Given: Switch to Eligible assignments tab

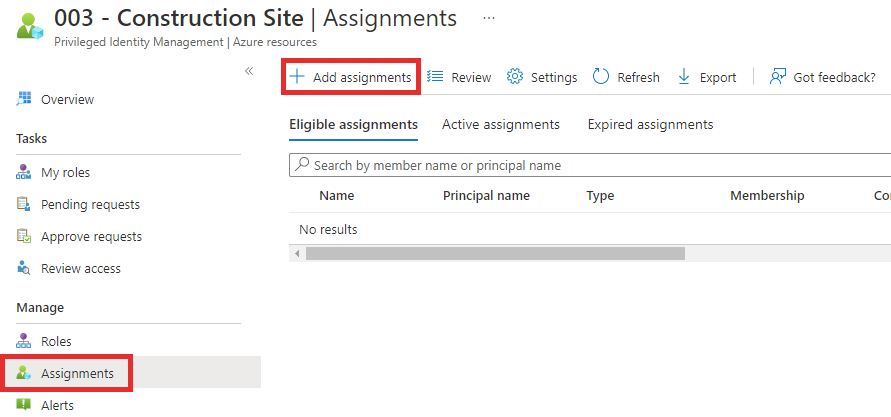Looking at the screenshot, I should click(353, 124).
